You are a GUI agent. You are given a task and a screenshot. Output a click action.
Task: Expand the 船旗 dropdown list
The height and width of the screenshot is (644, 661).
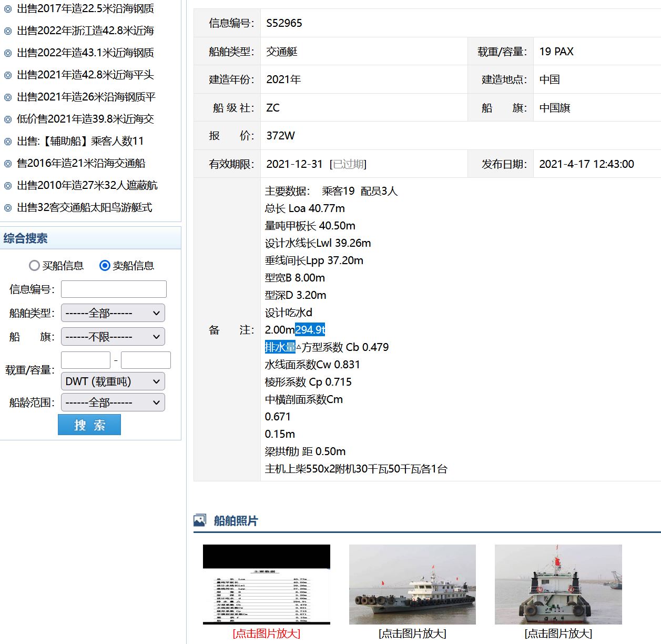pos(113,337)
